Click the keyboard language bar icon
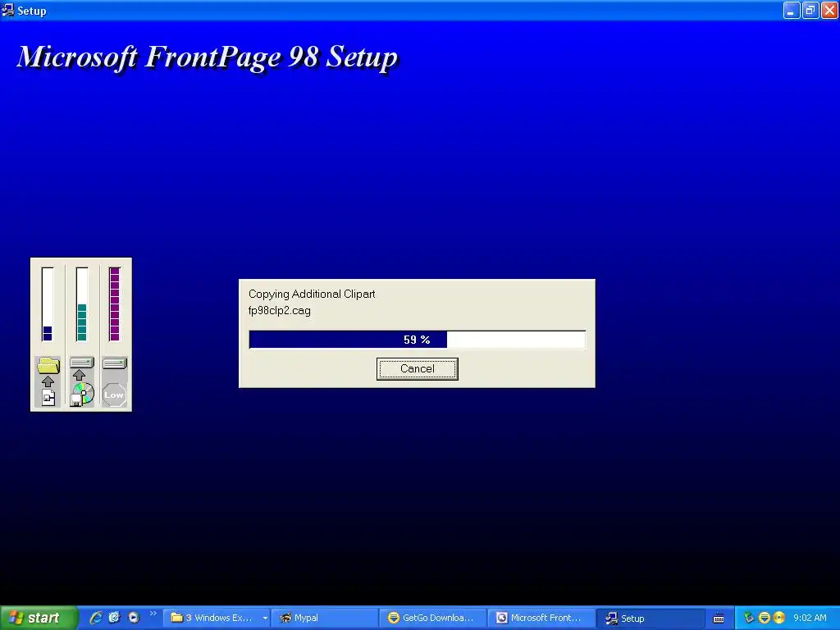 pos(719,619)
